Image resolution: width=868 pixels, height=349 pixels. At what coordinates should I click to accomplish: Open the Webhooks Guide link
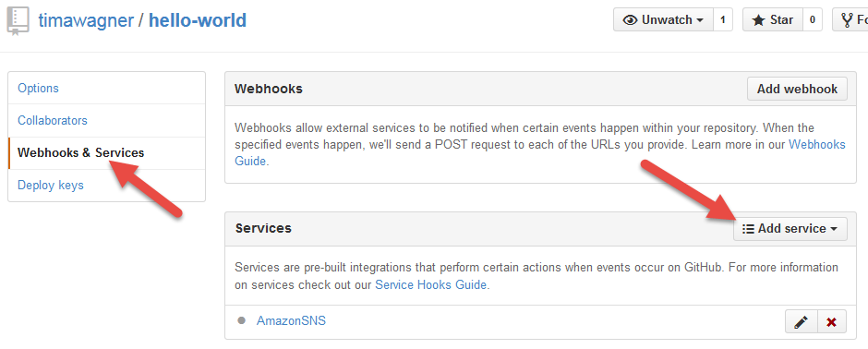[x=817, y=145]
